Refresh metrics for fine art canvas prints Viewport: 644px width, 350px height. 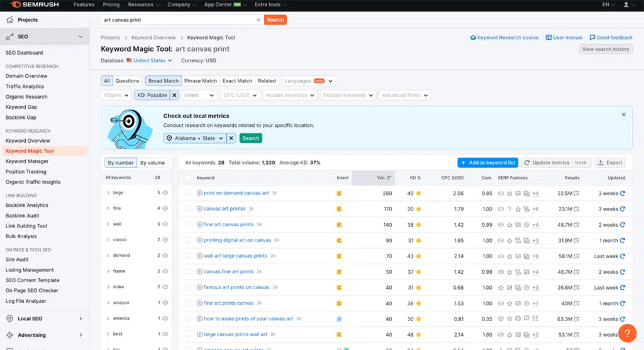pyautogui.click(x=623, y=225)
